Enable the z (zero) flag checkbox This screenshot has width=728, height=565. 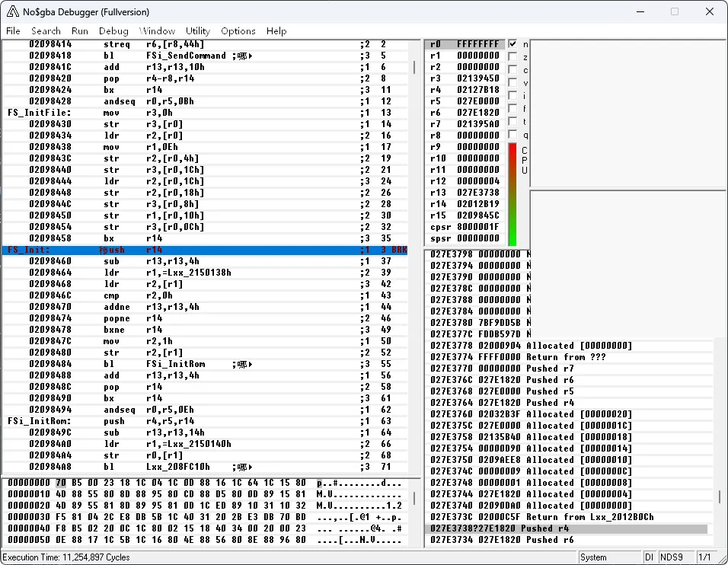tap(512, 57)
